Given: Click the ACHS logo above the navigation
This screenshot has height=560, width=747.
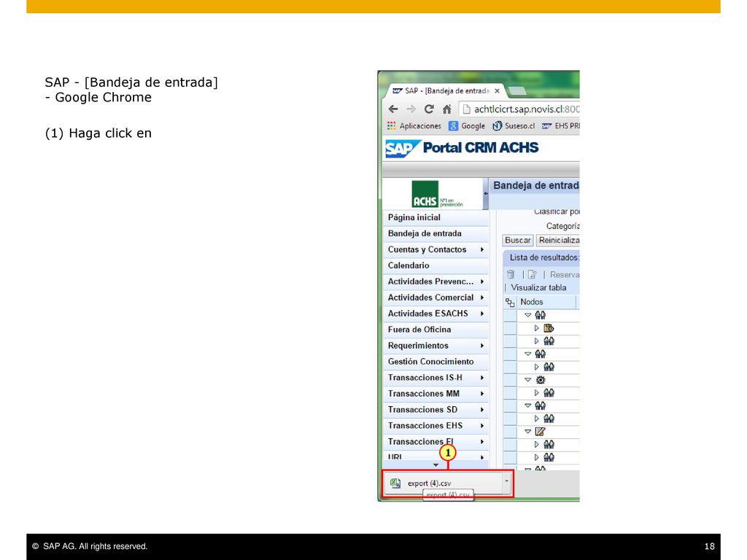Looking at the screenshot, I should [x=438, y=194].
